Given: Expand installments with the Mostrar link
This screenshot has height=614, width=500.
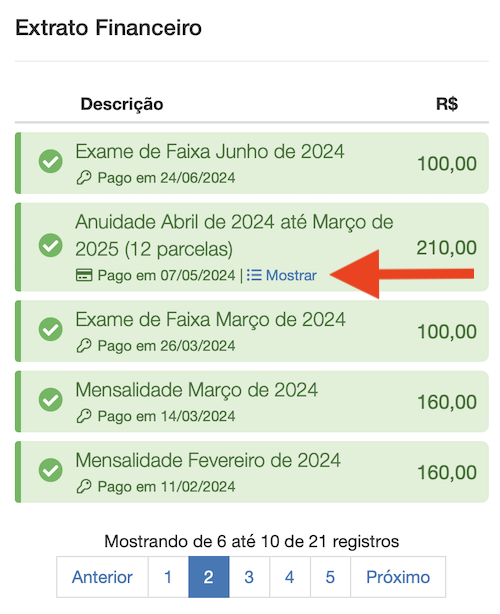Looking at the screenshot, I should [291, 275].
